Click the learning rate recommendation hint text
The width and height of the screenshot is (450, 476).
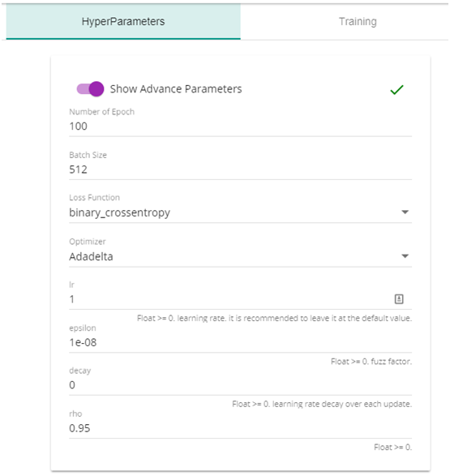pos(274,319)
